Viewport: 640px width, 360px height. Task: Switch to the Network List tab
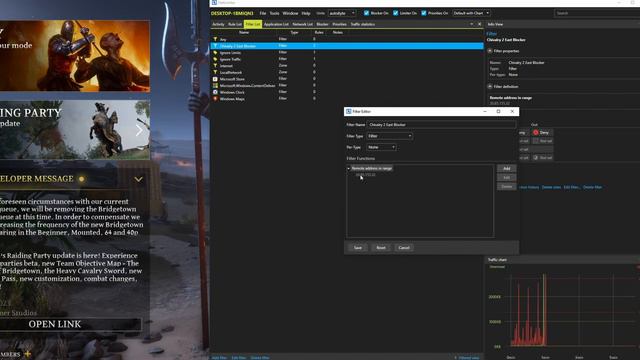(302, 24)
